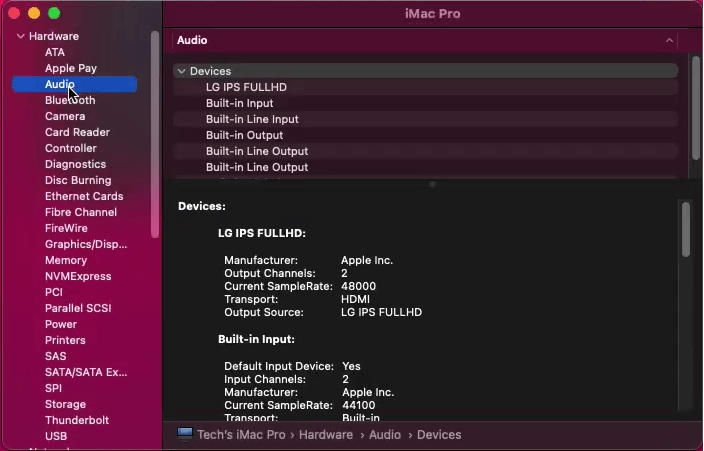Open Power section
The image size is (704, 451).
pos(61,324)
